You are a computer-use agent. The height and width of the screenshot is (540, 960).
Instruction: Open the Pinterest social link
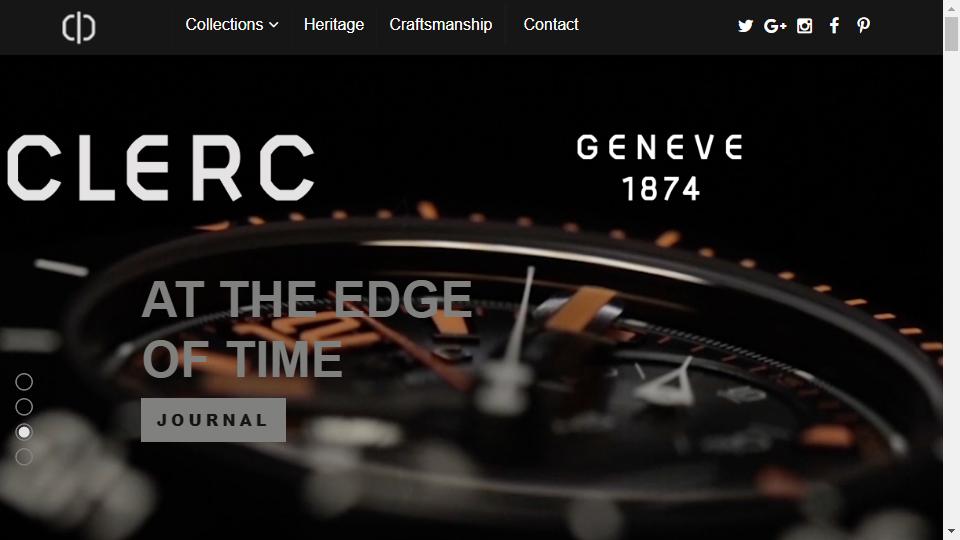[863, 26]
